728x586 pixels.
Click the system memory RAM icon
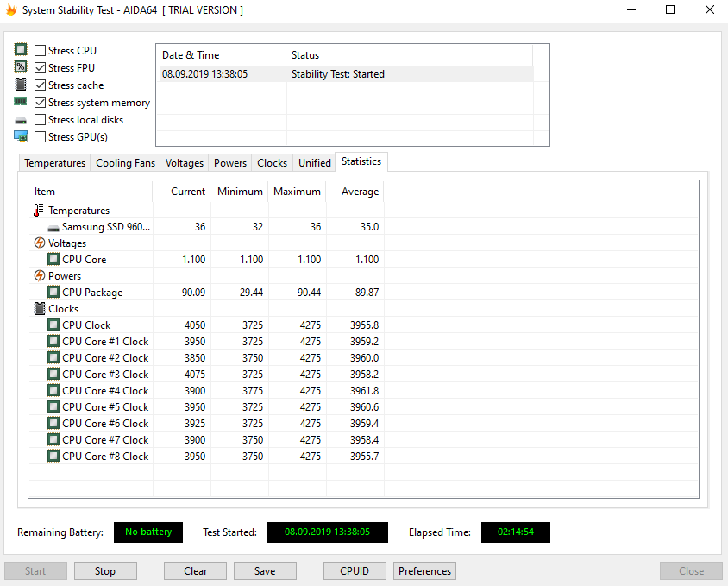tap(21, 101)
